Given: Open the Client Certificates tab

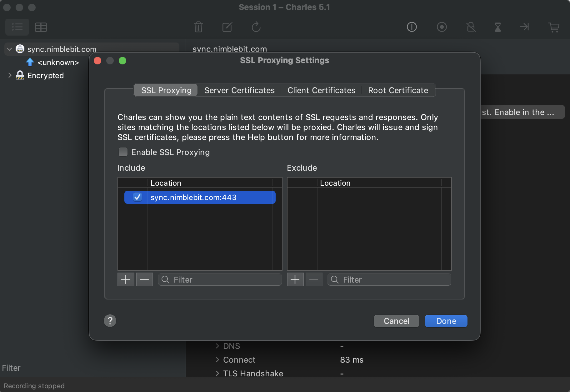Looking at the screenshot, I should coord(321,90).
